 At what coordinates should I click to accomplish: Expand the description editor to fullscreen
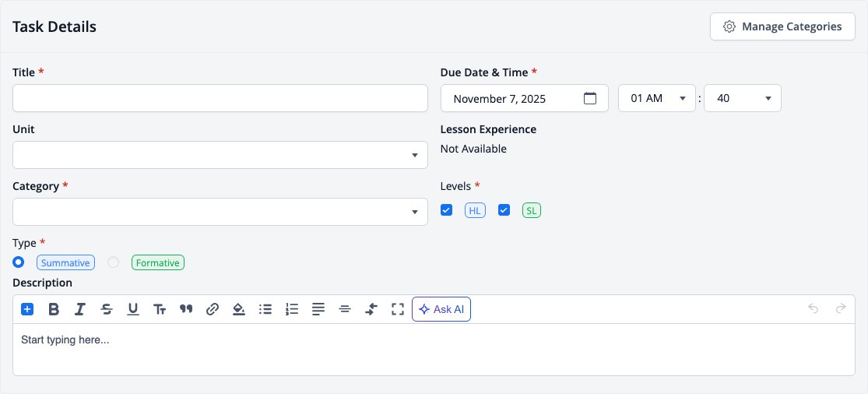click(398, 309)
